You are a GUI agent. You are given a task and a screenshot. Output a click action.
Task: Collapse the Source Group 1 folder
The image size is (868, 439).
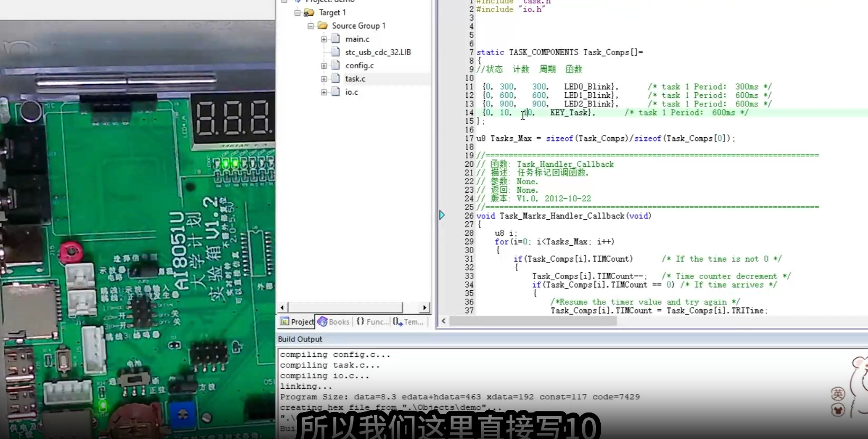tap(311, 26)
